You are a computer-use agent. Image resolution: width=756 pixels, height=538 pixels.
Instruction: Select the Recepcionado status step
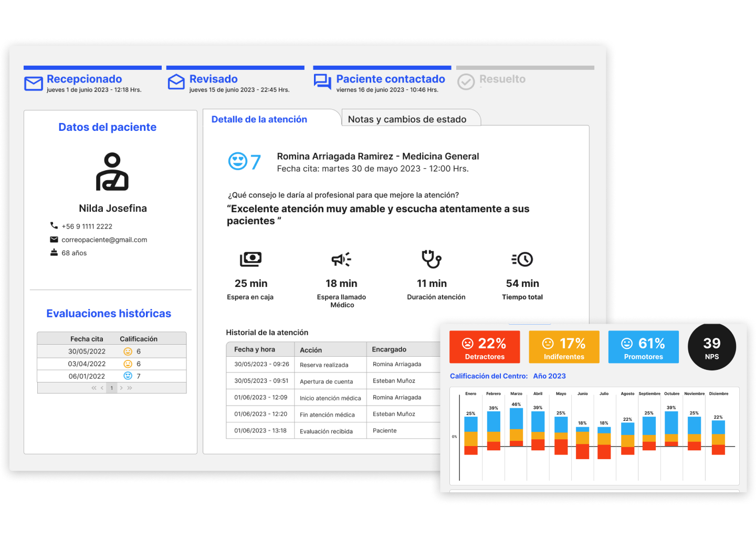pyautogui.click(x=92, y=80)
